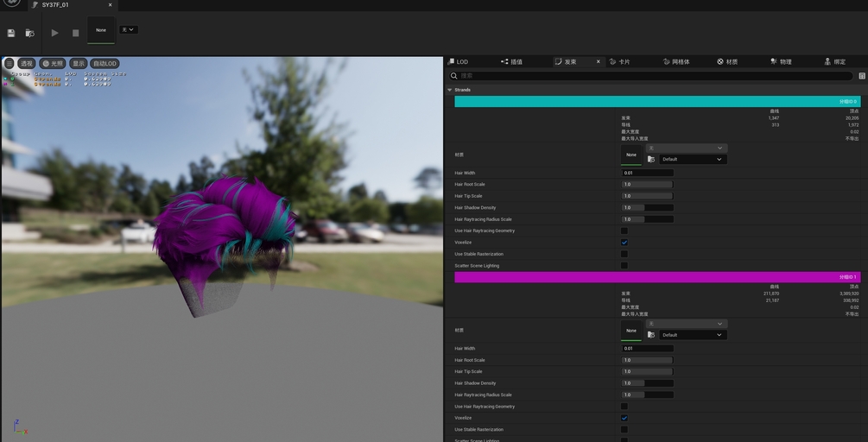Screen dimensions: 868x442
Task: Uncheck Voxelize in Group 1
Action: tap(624, 418)
